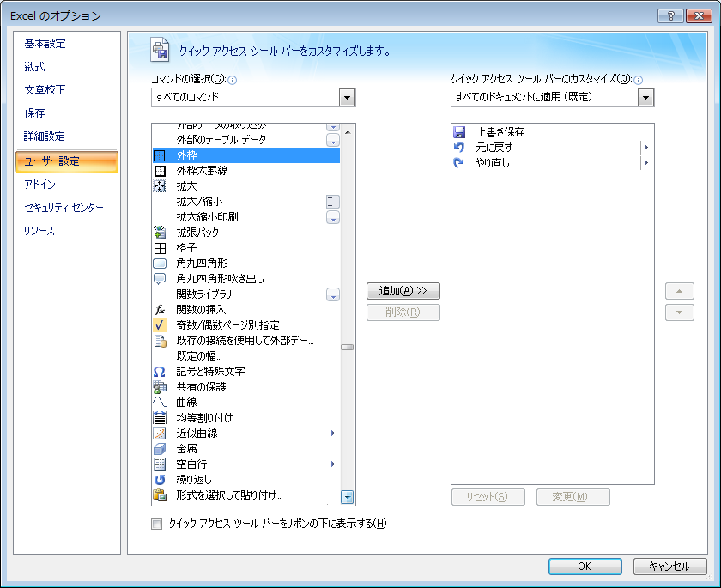Expand the 近似曲線 submenu arrow
This screenshot has height=588, width=721.
coord(333,433)
